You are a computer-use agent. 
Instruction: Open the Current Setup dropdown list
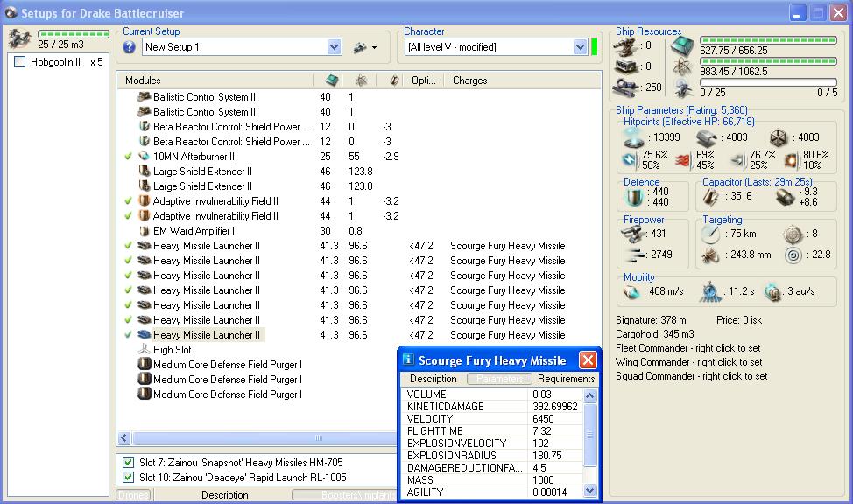[x=334, y=47]
